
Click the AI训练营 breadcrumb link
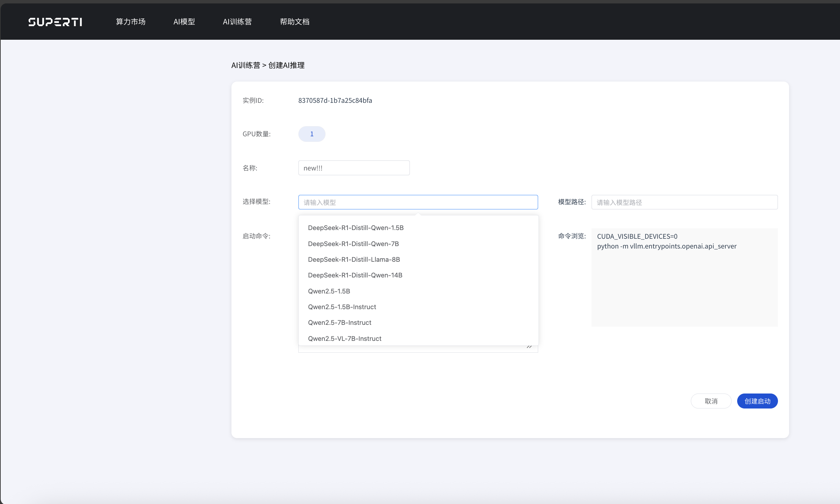tap(246, 65)
